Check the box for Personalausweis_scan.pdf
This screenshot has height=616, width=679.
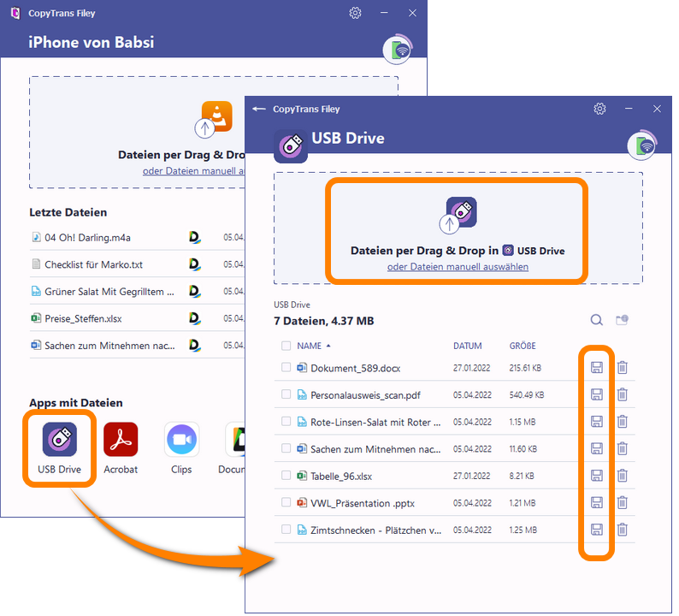[x=286, y=394]
